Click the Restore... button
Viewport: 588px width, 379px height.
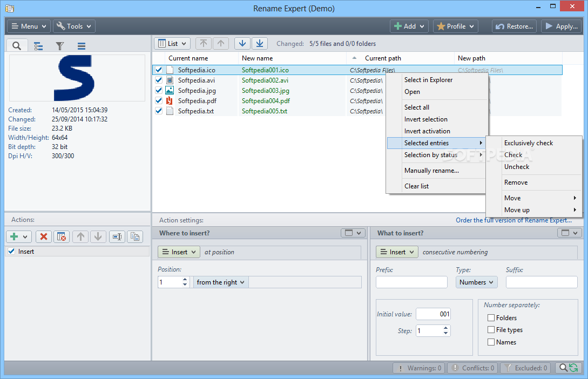point(515,26)
